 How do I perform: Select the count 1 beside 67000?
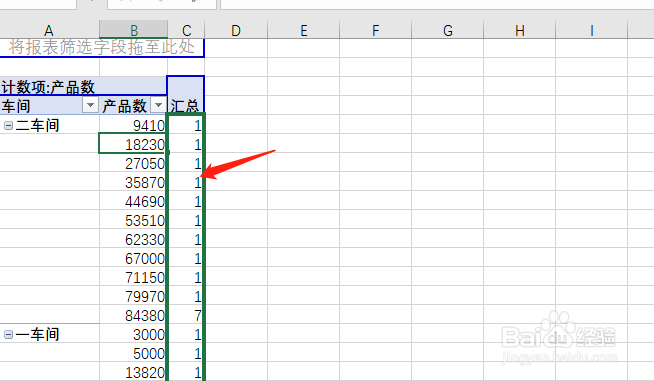coord(186,258)
